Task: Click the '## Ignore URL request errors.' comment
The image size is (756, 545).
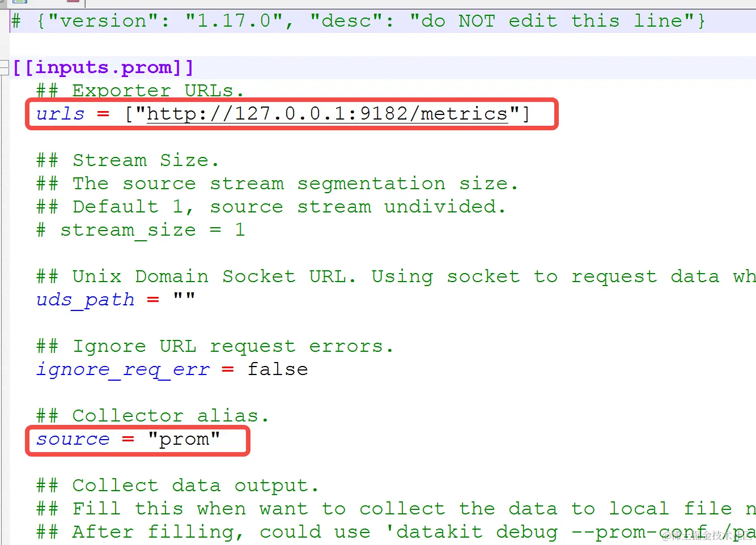Action: point(215,346)
